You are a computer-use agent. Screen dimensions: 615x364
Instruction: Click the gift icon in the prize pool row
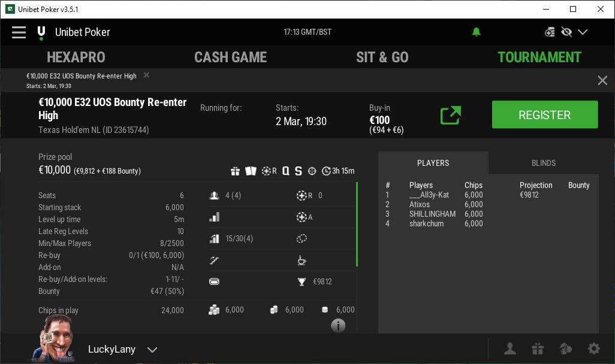(235, 171)
